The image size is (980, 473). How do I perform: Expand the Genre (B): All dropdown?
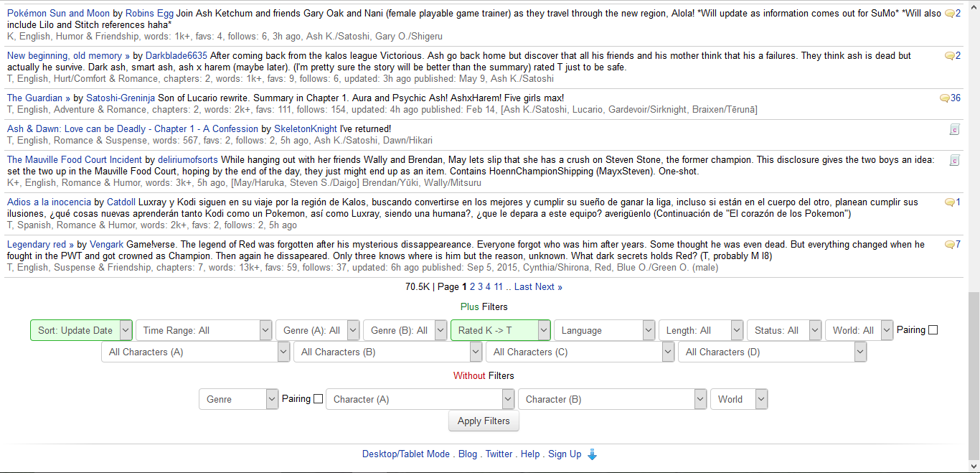[x=405, y=330]
